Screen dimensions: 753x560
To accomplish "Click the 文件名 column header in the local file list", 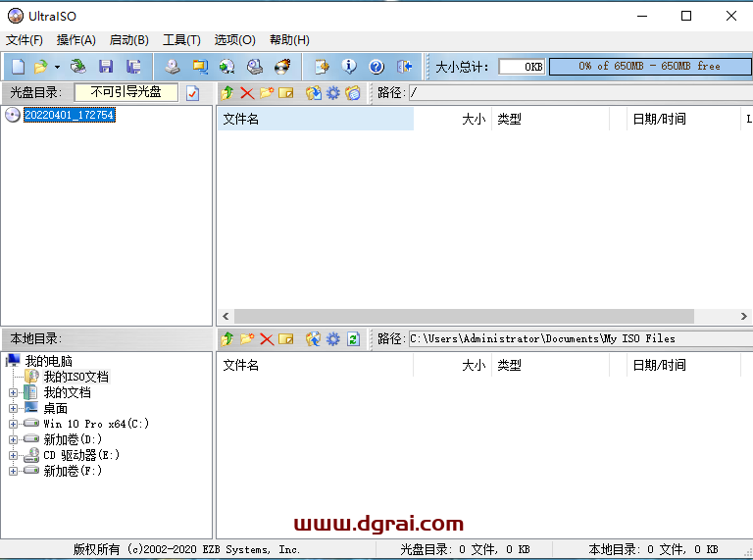I will [316, 365].
